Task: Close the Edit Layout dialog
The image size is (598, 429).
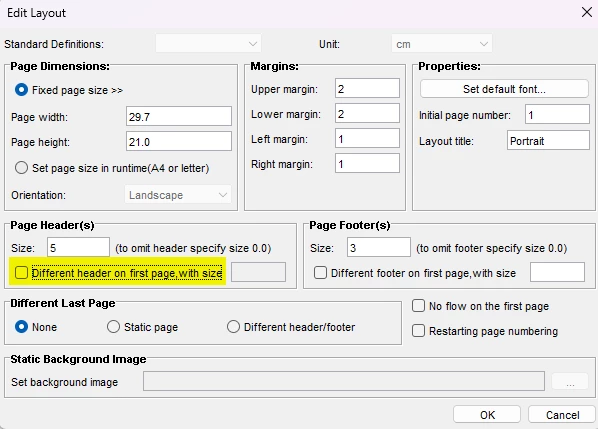Action: 587,13
